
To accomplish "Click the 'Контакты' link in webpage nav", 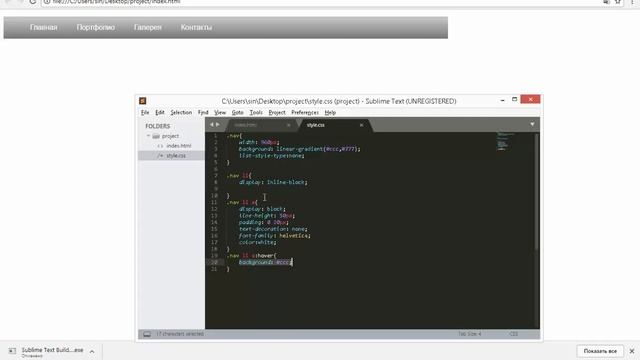I will pyautogui.click(x=196, y=27).
